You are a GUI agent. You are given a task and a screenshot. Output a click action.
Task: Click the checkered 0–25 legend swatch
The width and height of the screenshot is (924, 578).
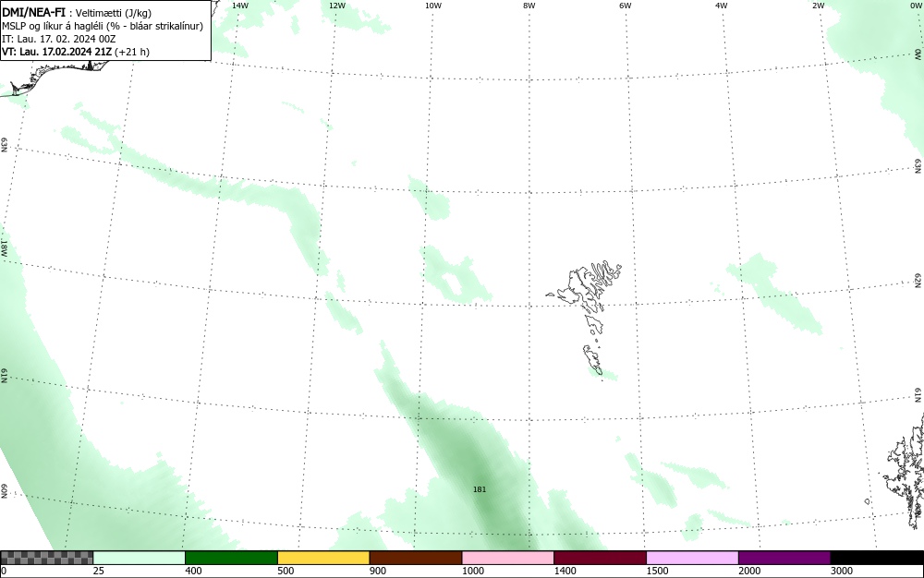pyautogui.click(x=46, y=558)
